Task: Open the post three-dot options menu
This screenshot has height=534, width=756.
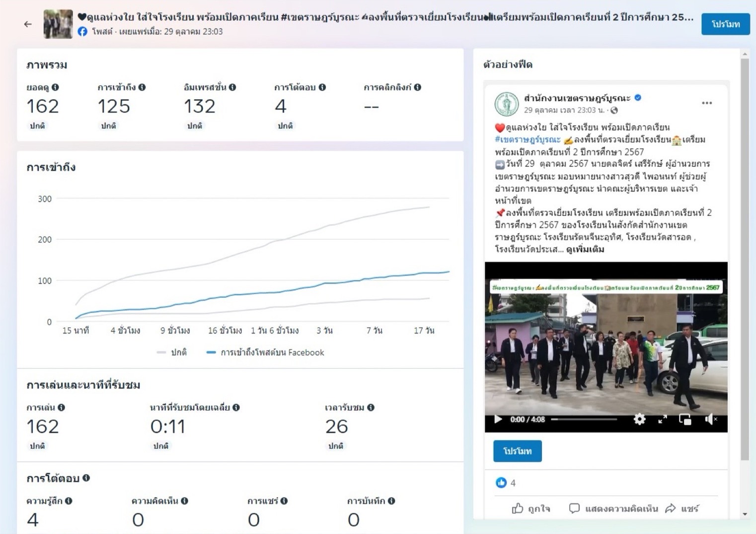Action: 707,103
